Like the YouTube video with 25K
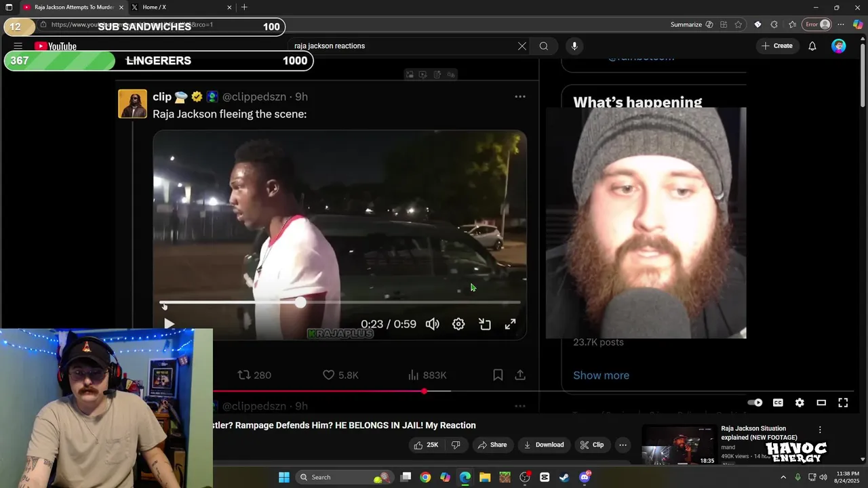868x488 pixels. pos(427,445)
